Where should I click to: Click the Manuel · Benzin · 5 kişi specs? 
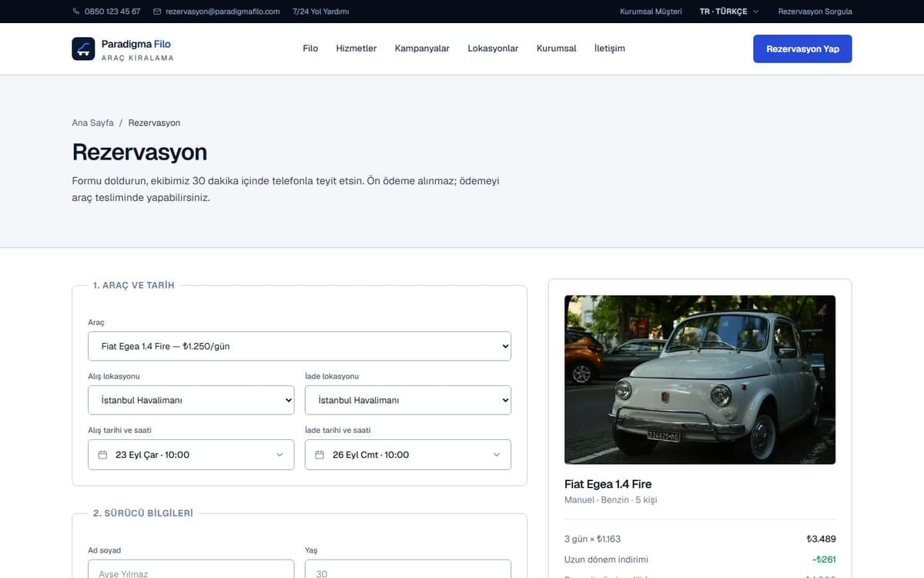point(611,500)
